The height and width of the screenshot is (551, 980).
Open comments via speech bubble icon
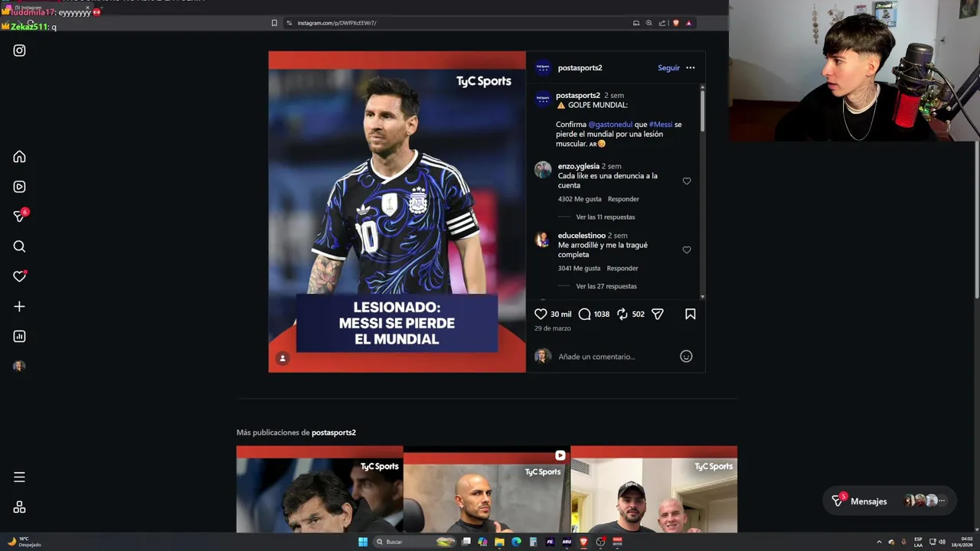click(585, 314)
